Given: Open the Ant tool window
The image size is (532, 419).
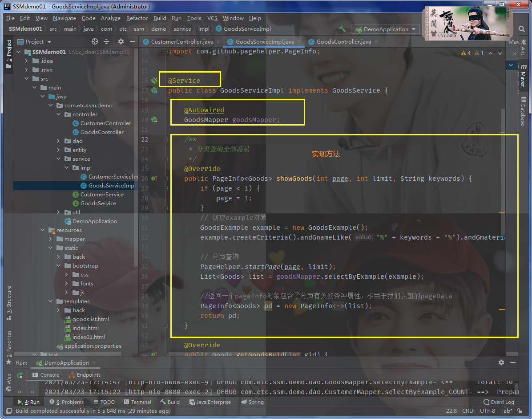Looking at the screenshot, I should [523, 47].
